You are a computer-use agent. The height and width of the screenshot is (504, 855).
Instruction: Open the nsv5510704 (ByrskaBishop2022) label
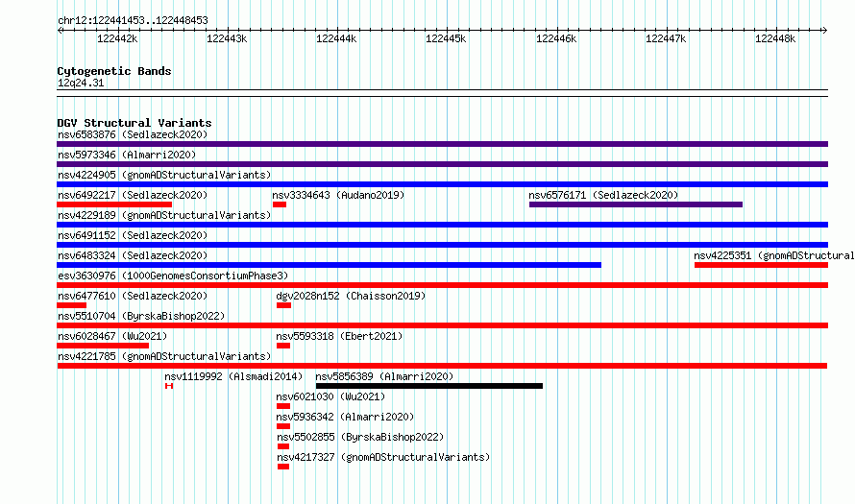pos(141,316)
